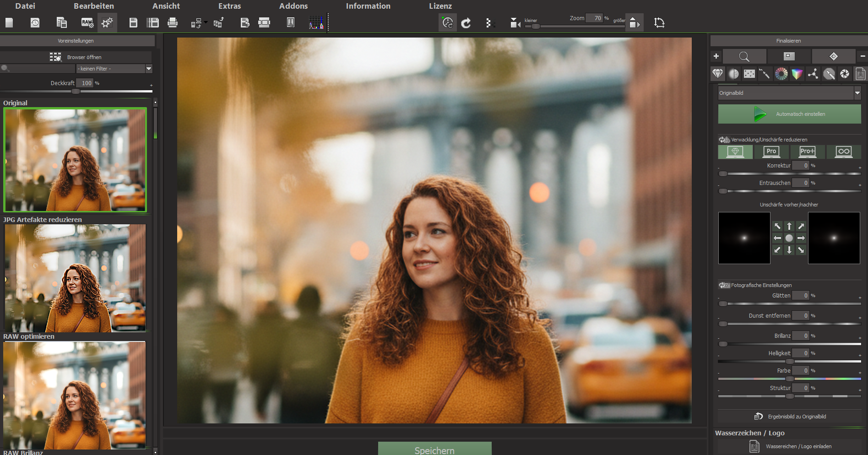The width and height of the screenshot is (868, 455).
Task: Select the Pro+ sharpening mode
Action: coord(808,152)
